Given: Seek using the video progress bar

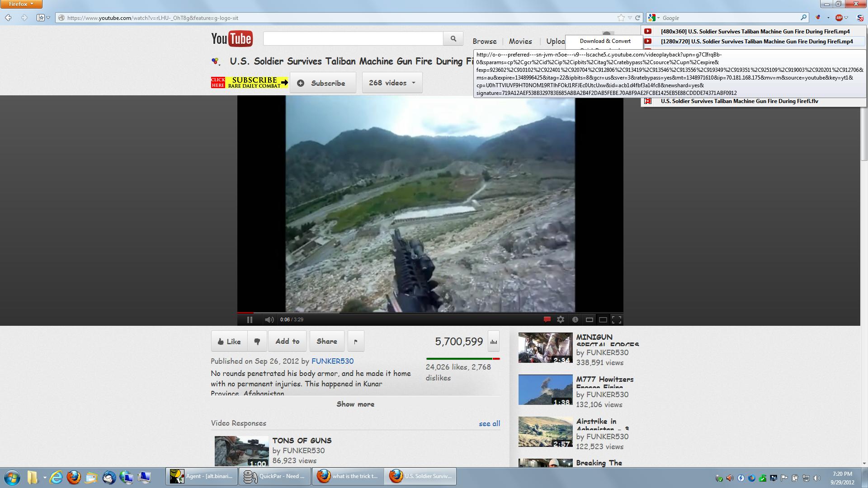Looking at the screenshot, I should [429, 312].
